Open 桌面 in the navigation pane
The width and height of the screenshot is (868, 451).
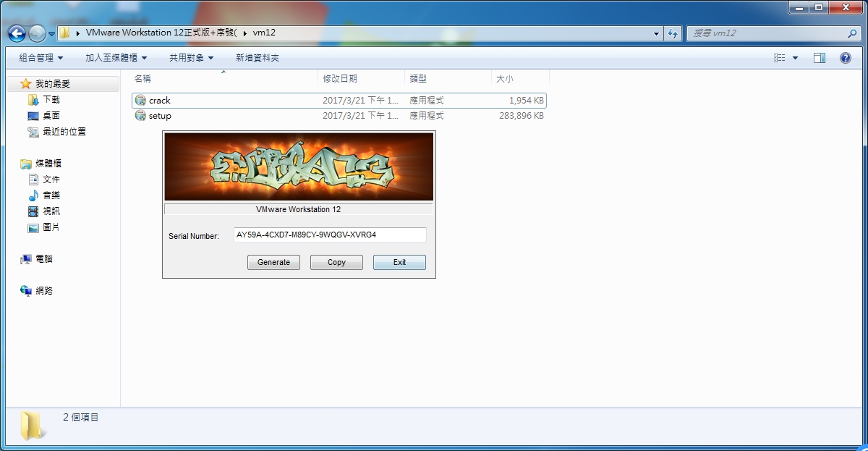click(51, 116)
